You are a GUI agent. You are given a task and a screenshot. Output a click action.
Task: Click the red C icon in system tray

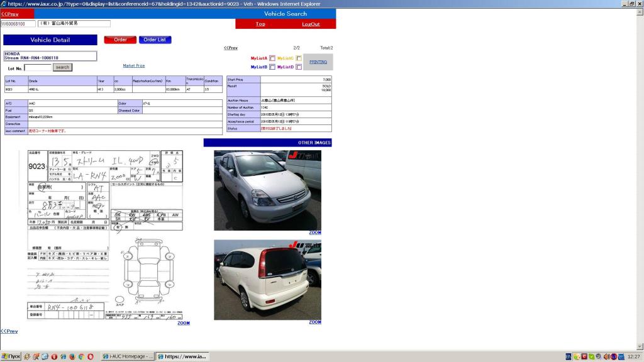click(x=584, y=357)
